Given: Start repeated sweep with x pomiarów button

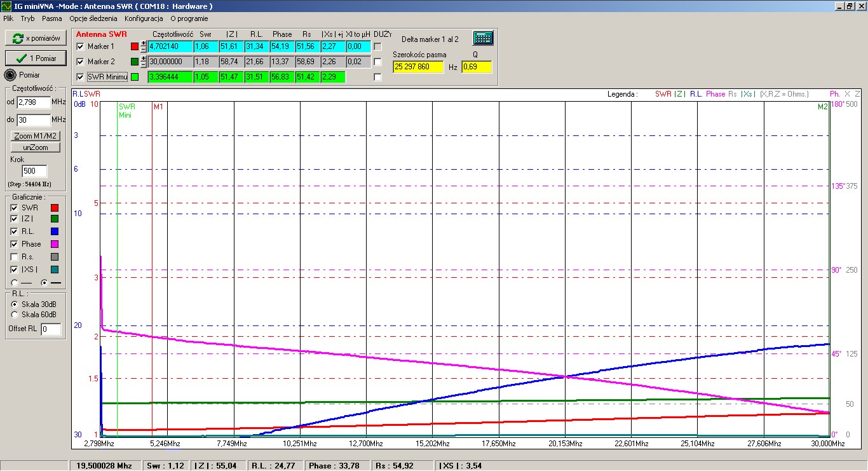Looking at the screenshot, I should pyautogui.click(x=36, y=38).
